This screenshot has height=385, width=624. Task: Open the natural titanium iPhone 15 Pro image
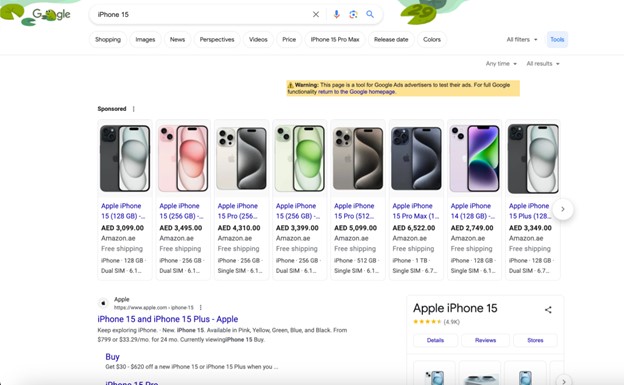click(x=358, y=158)
